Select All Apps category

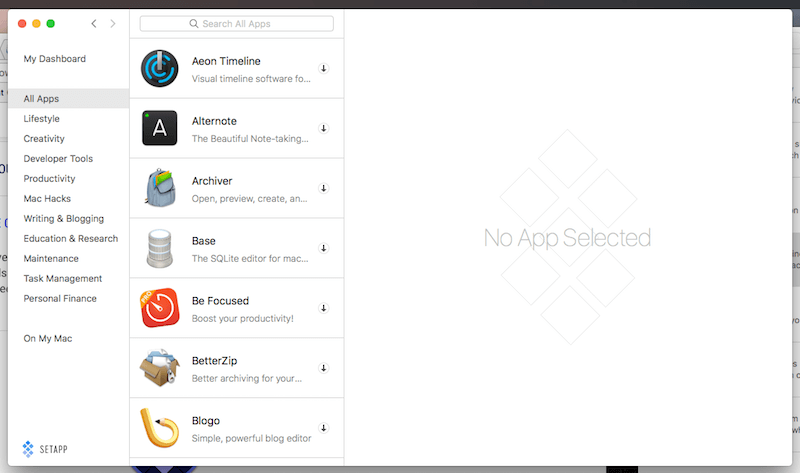click(x=68, y=98)
